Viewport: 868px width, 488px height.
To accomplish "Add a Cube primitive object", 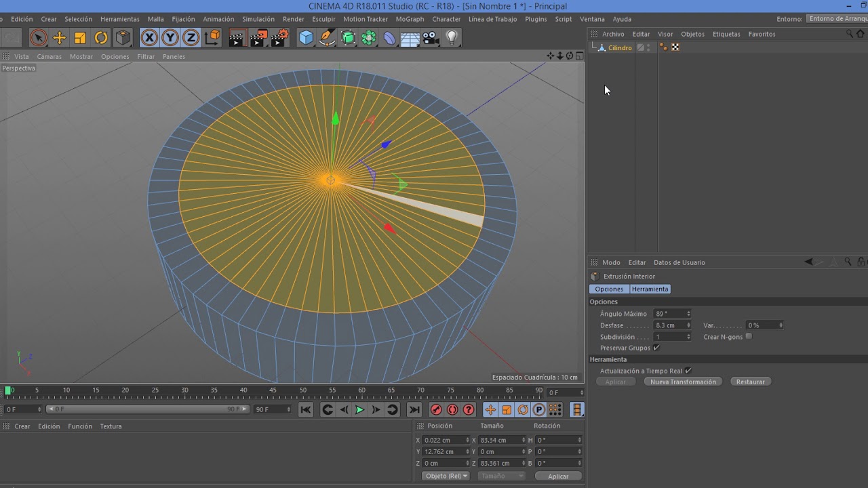I will pos(307,38).
